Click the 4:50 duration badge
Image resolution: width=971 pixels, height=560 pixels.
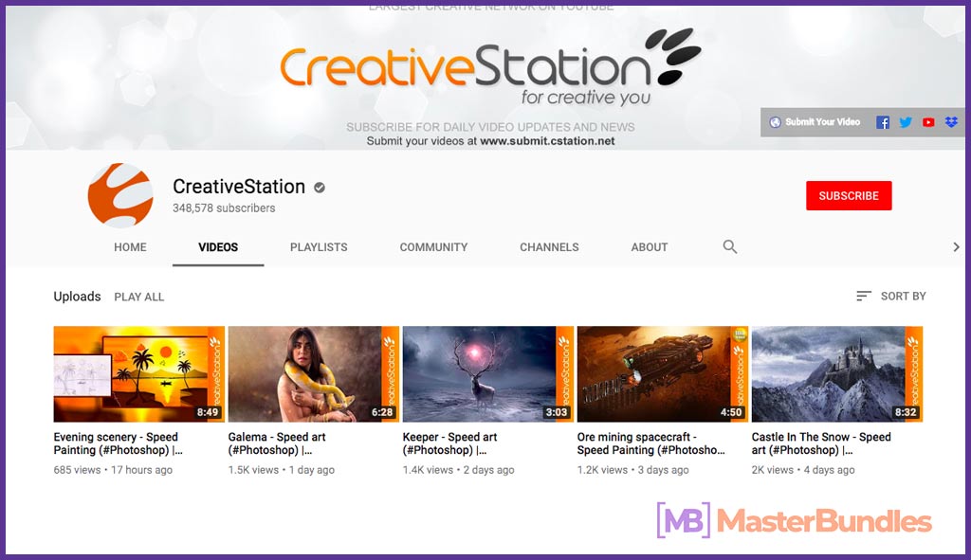pos(731,412)
